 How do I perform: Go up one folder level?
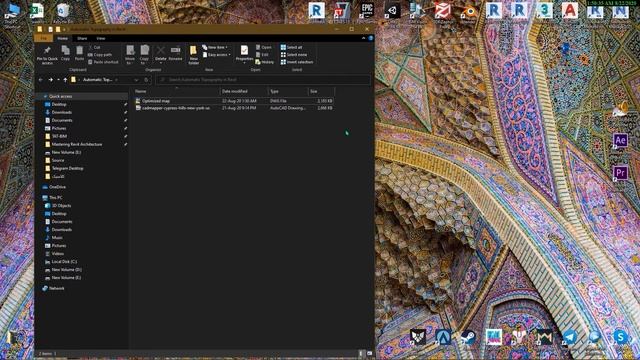65,80
